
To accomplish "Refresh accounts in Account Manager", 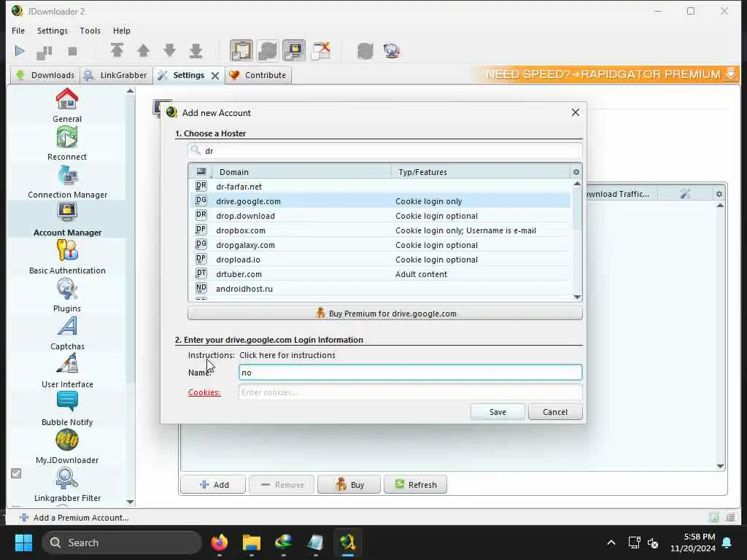I will point(415,485).
